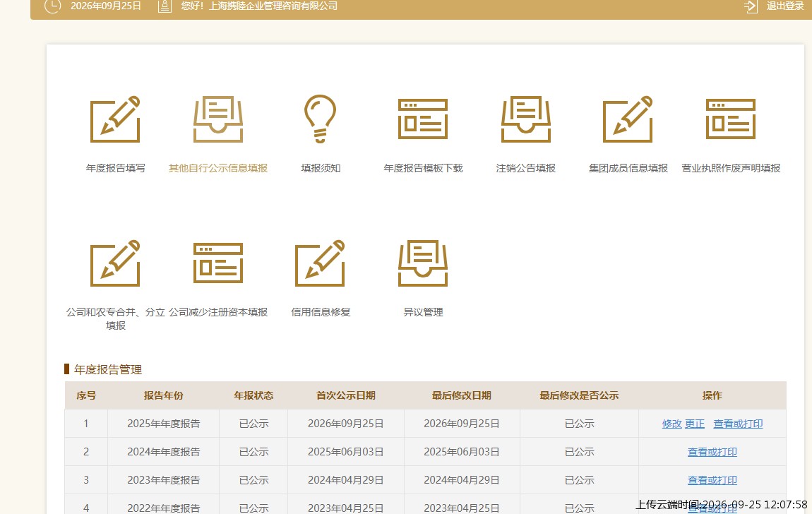Open the 营业执照作废声明填报 icon
The height and width of the screenshot is (514, 812).
731,119
